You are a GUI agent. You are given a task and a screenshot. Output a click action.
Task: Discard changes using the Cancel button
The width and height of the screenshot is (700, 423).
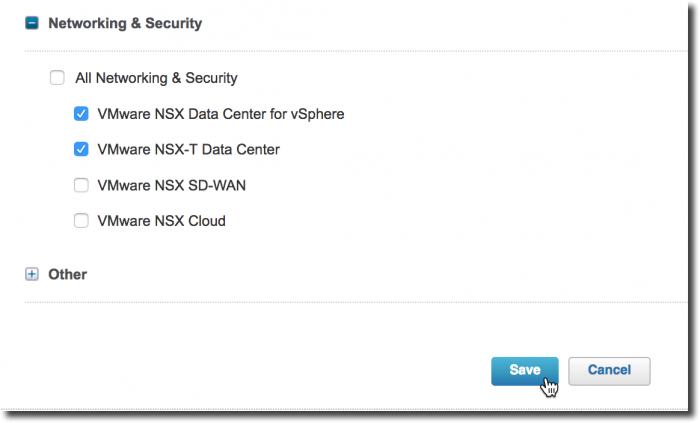(609, 371)
